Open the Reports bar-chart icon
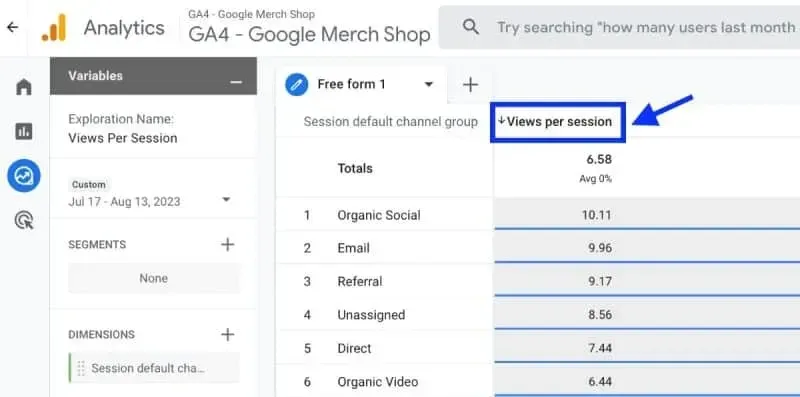This screenshot has width=800, height=397. [23, 132]
